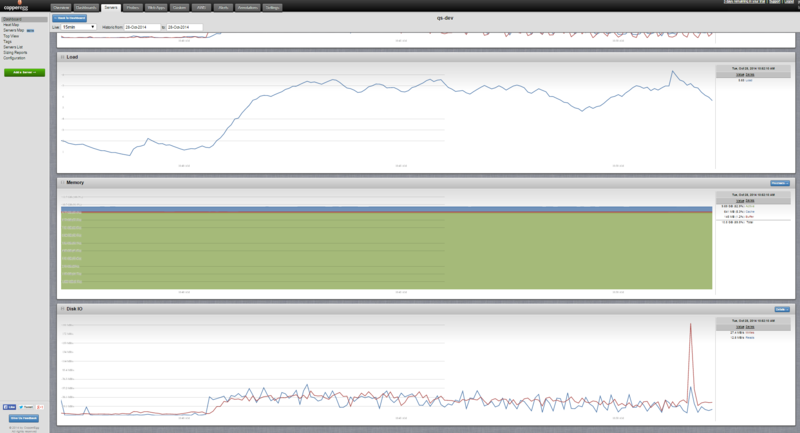Open Tags in the sidebar
The image size is (800, 433).
click(x=7, y=42)
